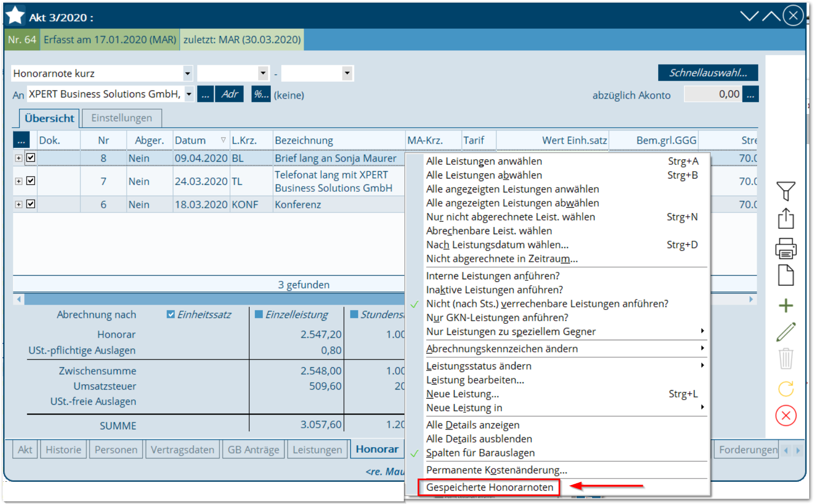This screenshot has width=814, height=504.
Task: Click the blank document icon
Action: tap(786, 275)
